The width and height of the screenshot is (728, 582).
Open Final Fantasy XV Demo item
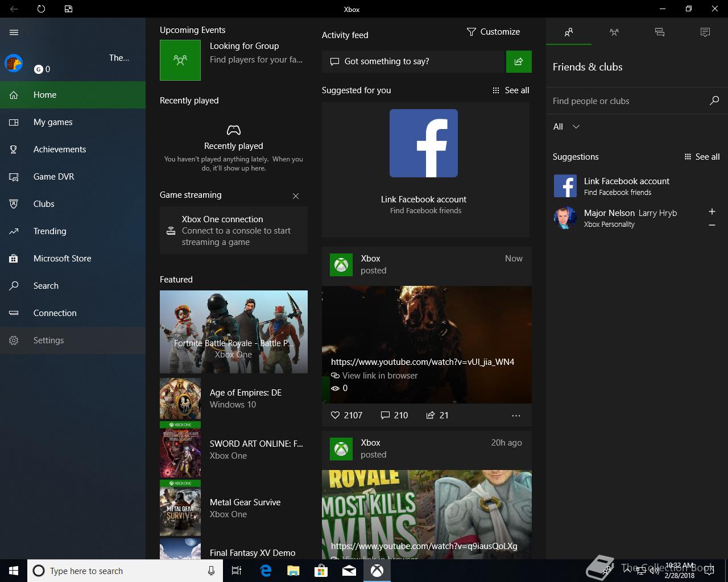pos(234,550)
